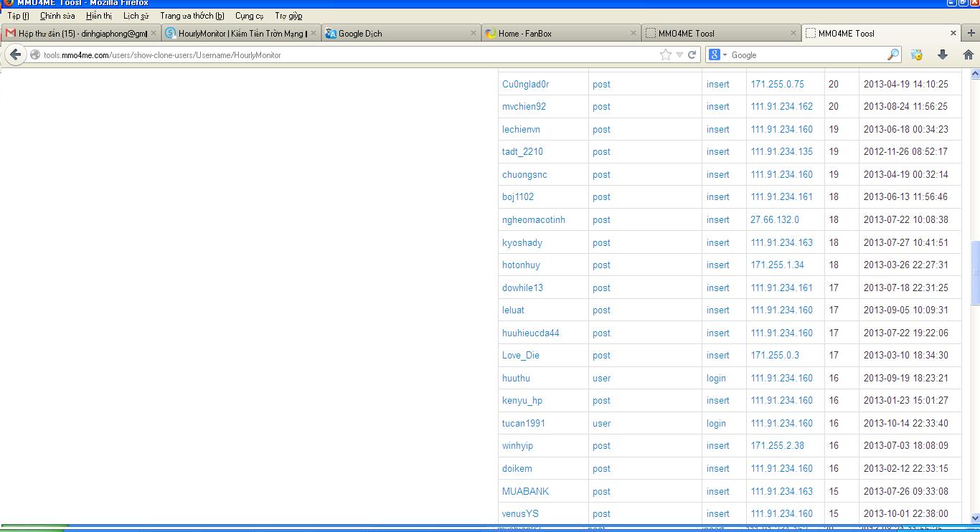Close the Google Dịch tab
The width and height of the screenshot is (980, 532).
(474, 33)
